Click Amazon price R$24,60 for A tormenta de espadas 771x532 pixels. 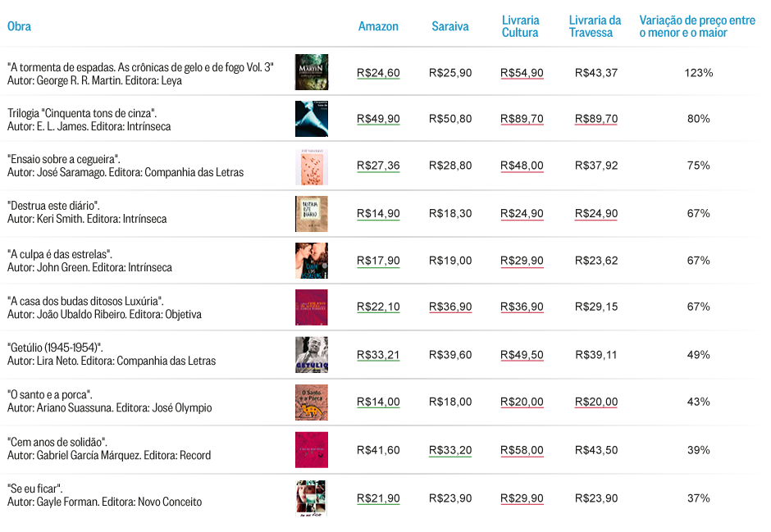coord(378,73)
